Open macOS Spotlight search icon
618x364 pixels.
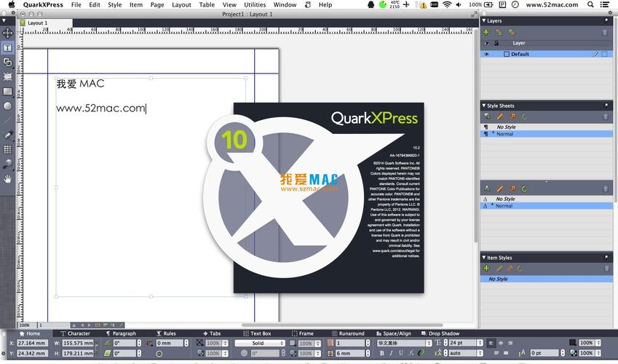(x=590, y=5)
